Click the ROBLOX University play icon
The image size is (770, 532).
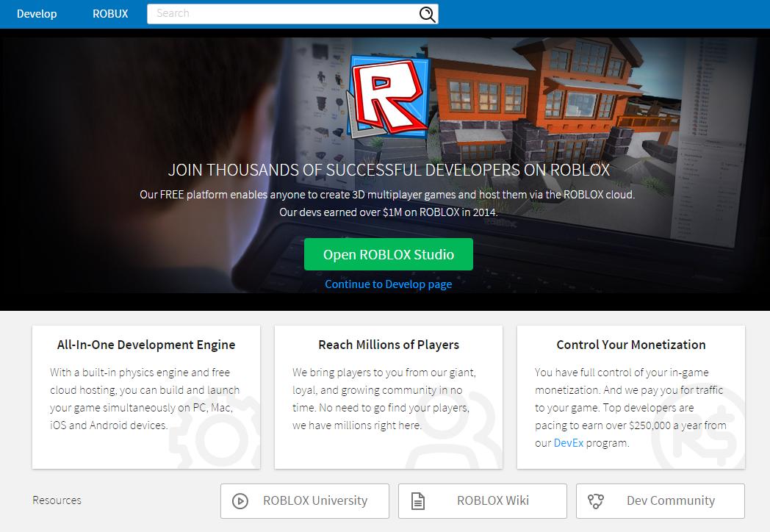[240, 501]
